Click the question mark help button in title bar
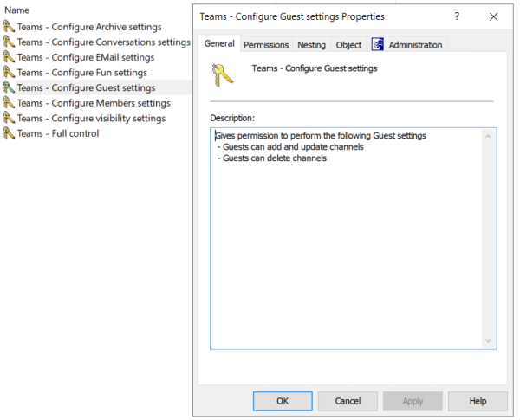This screenshot has width=520, height=420. [x=457, y=16]
